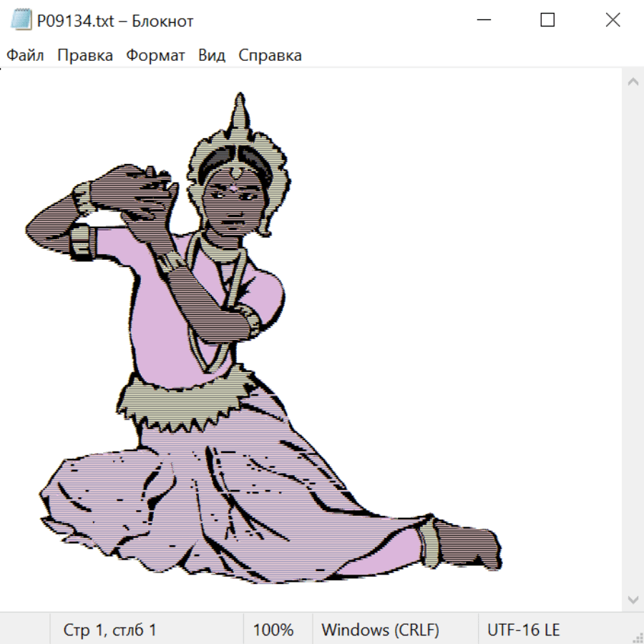
Task: Open the Формат menu
Action: [x=155, y=56]
